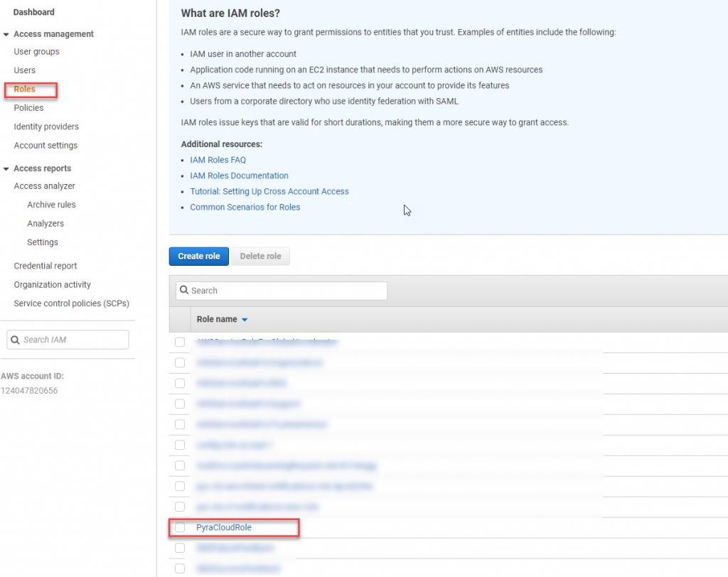Sort by Role name column arrow
728x577 pixels.
click(x=245, y=320)
